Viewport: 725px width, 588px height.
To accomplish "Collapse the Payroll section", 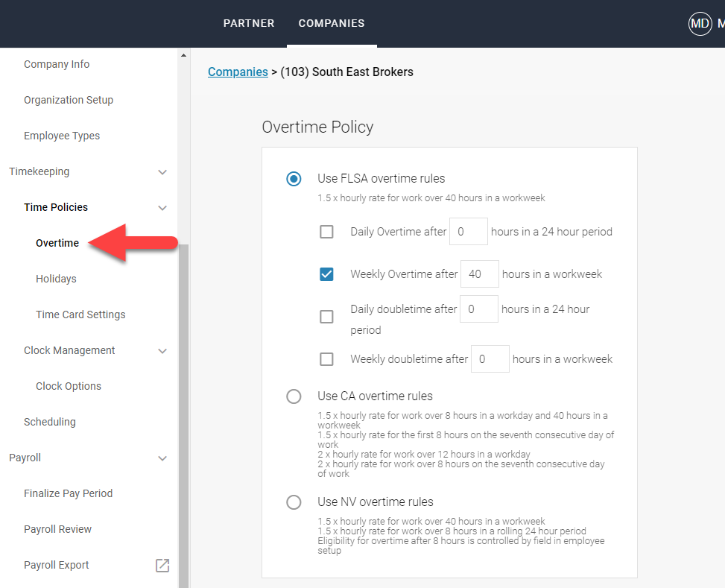I will pyautogui.click(x=162, y=458).
